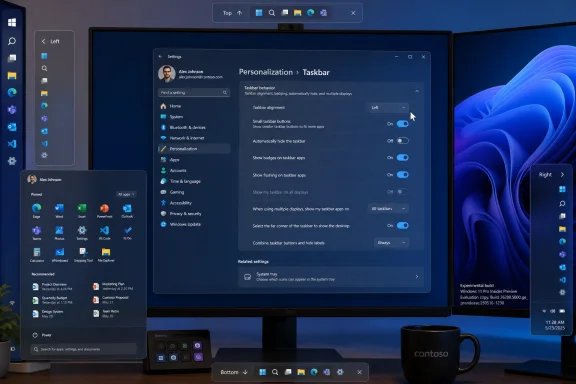Screen dimensions: 576x384
Task: Launch Whiteboard from pinned apps
Action: coord(60,255)
